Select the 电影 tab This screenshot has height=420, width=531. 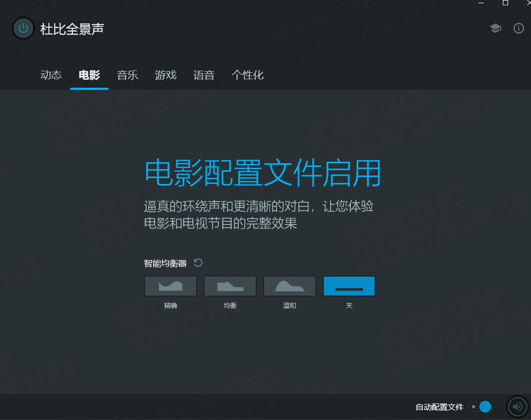point(89,75)
